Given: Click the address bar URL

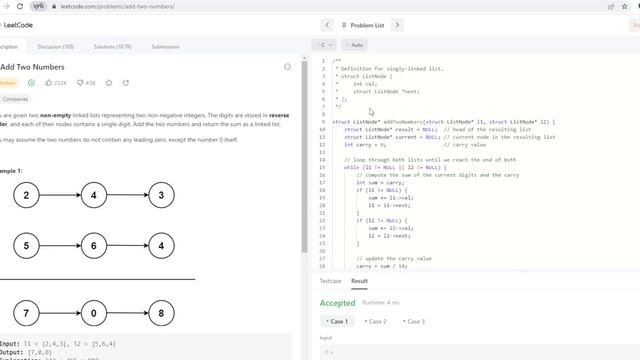Looking at the screenshot, I should [x=118, y=7].
